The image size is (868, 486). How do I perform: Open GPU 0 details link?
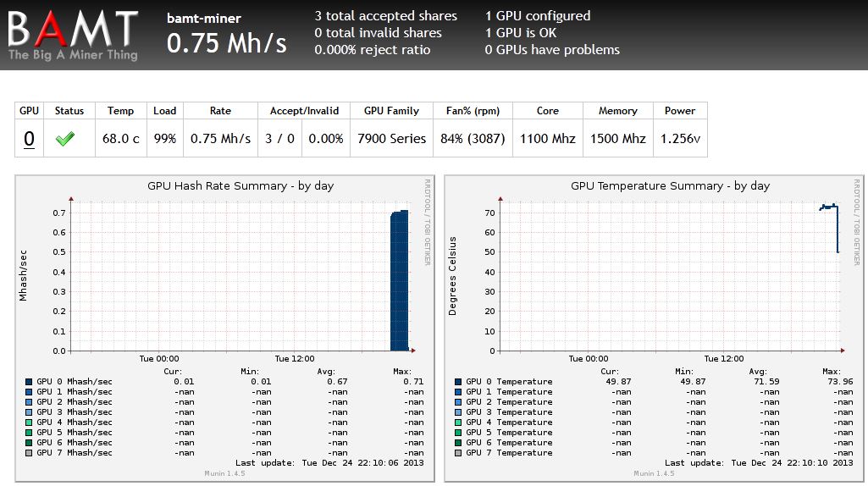(x=29, y=138)
